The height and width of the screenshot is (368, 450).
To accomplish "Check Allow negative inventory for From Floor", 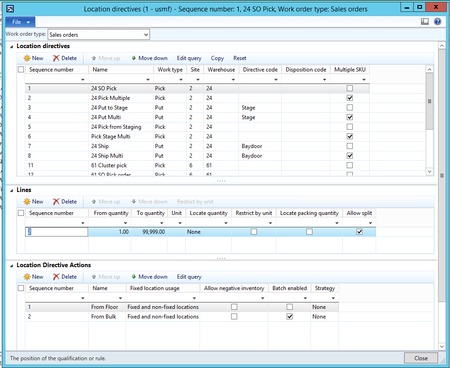I will click(234, 307).
